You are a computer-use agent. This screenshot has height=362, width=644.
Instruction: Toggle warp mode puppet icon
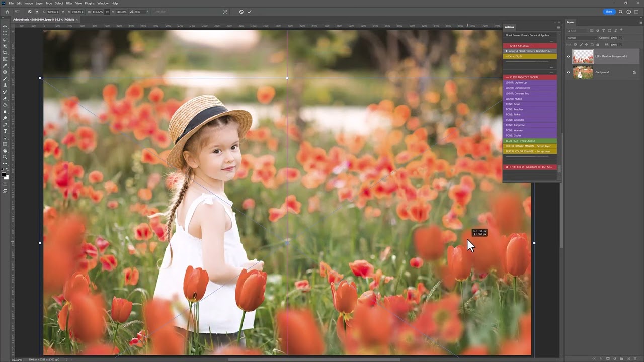click(225, 12)
